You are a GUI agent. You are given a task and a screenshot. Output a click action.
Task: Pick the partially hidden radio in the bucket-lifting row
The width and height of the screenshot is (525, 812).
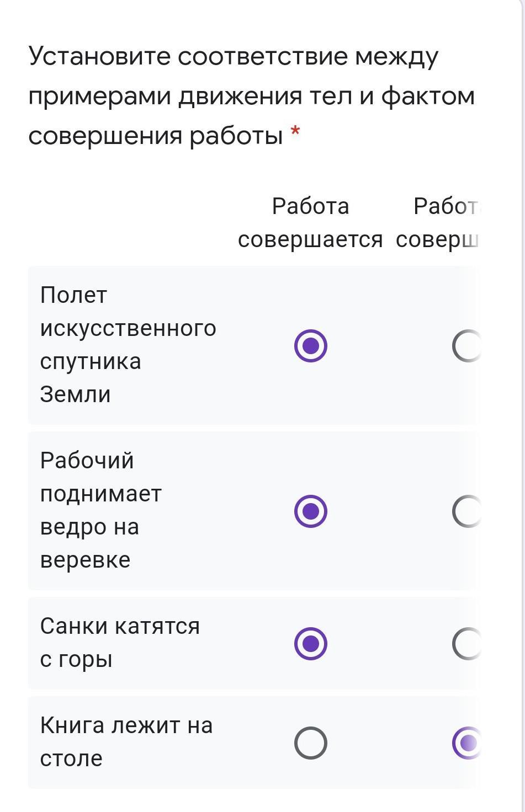click(467, 511)
